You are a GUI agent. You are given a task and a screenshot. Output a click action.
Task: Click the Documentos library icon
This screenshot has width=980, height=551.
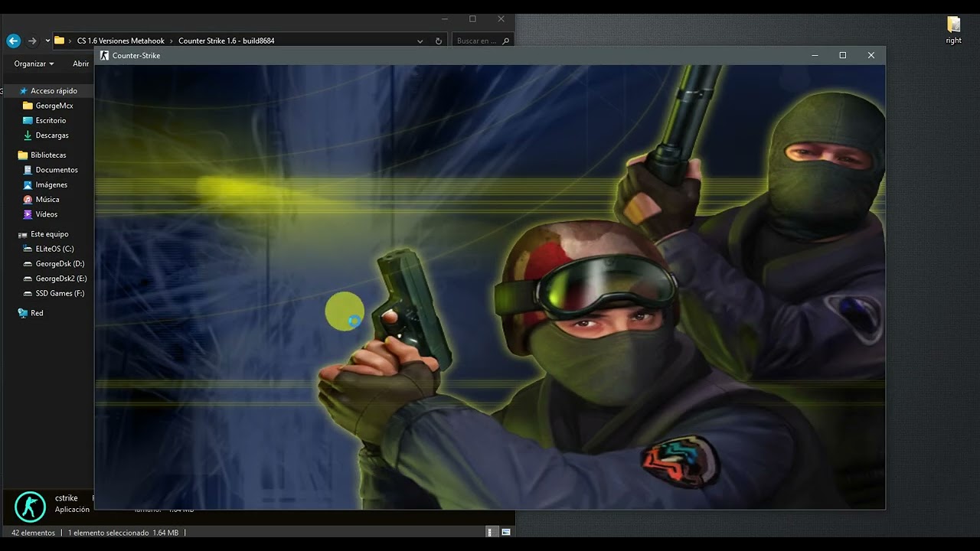pyautogui.click(x=28, y=170)
